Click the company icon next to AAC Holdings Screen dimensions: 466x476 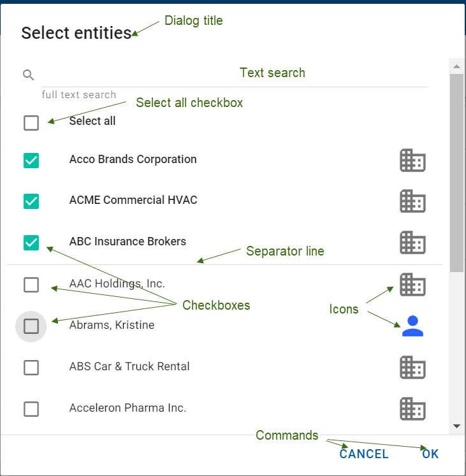(x=412, y=284)
